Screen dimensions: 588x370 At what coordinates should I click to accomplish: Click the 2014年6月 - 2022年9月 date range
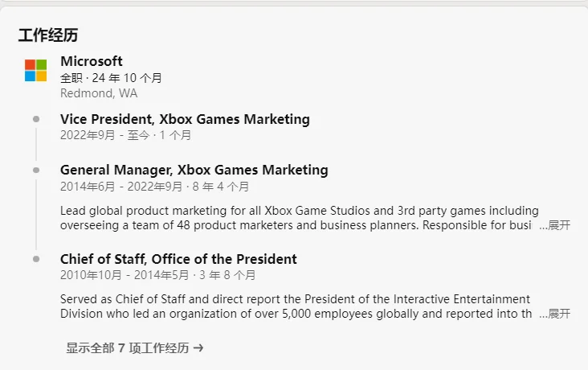[121, 187]
